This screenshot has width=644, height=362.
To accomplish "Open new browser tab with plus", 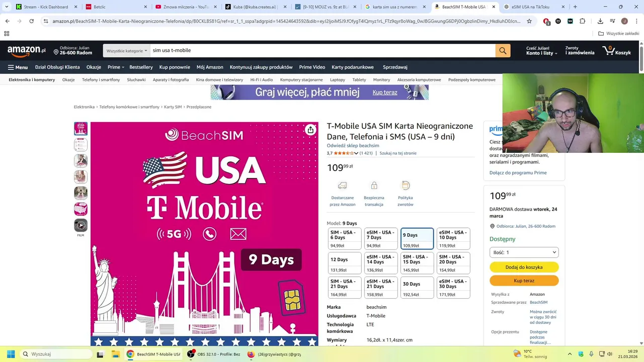I will (575, 7).
